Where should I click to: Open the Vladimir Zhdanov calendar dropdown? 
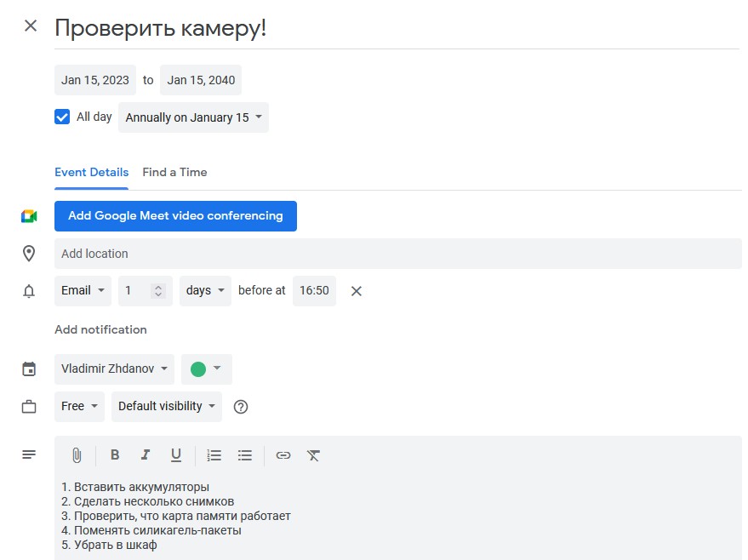[115, 369]
